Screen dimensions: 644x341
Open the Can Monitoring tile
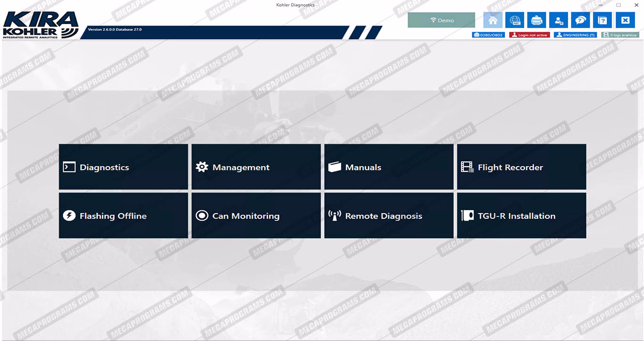click(x=256, y=216)
